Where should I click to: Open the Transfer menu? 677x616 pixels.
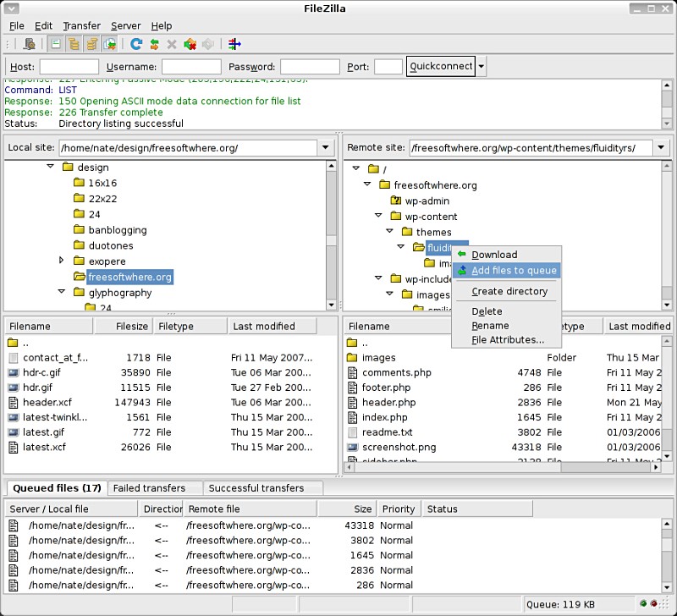coord(81,26)
